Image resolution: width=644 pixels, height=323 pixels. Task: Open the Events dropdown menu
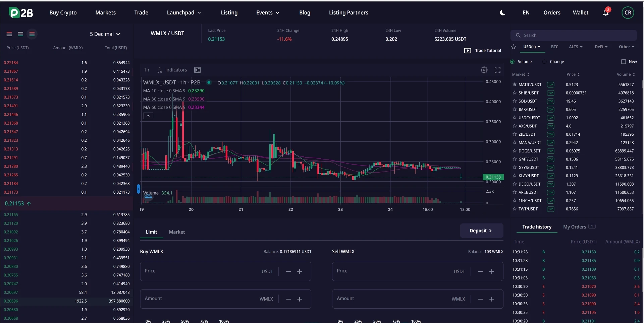click(268, 13)
